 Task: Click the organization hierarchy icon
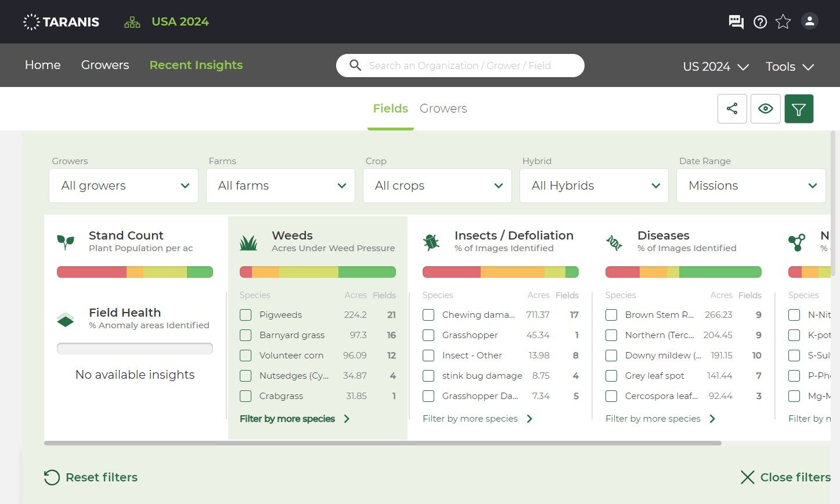pyautogui.click(x=132, y=23)
